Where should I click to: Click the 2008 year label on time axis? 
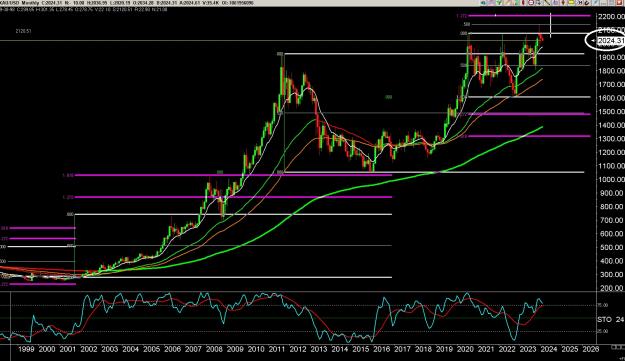pos(214,349)
